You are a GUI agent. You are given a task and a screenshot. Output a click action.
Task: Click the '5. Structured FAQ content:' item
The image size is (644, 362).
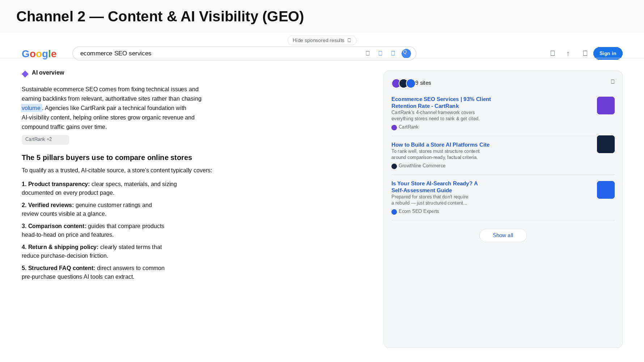[93, 272]
